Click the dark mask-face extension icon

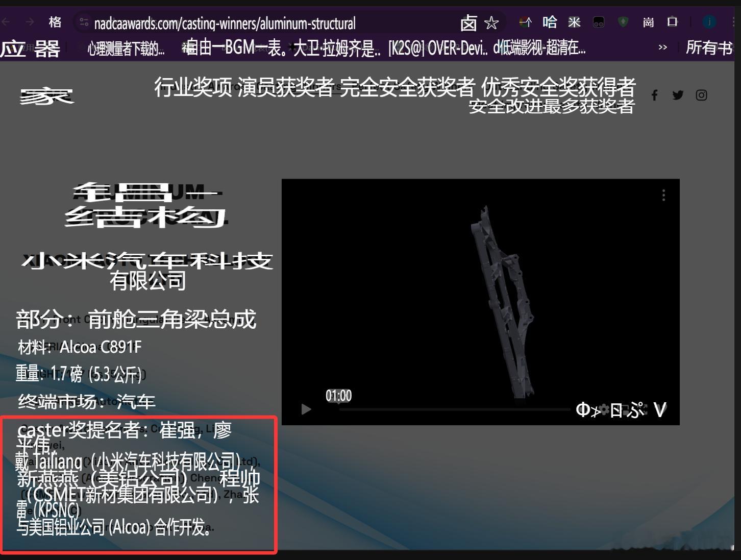(x=599, y=22)
